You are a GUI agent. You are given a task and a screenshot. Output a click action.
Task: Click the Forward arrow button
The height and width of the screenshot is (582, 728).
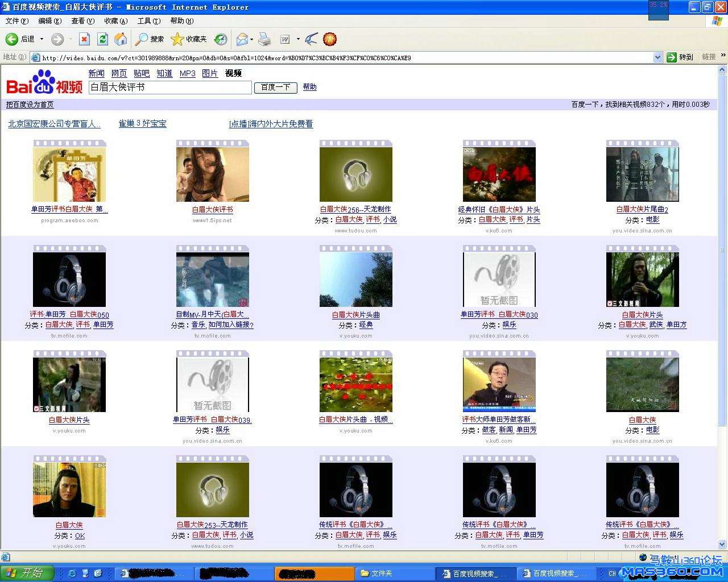click(x=57, y=39)
